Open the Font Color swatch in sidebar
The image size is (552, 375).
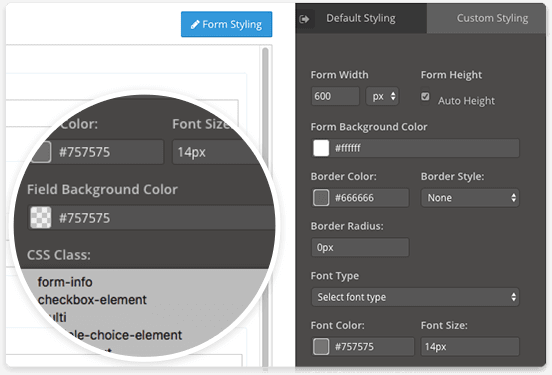[x=321, y=347]
